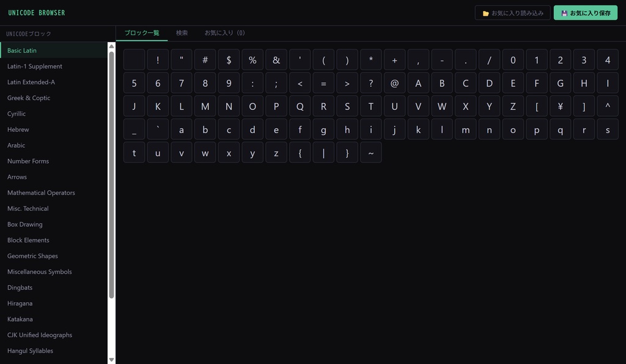
Task: Click the underscore character tile
Action: point(134,129)
